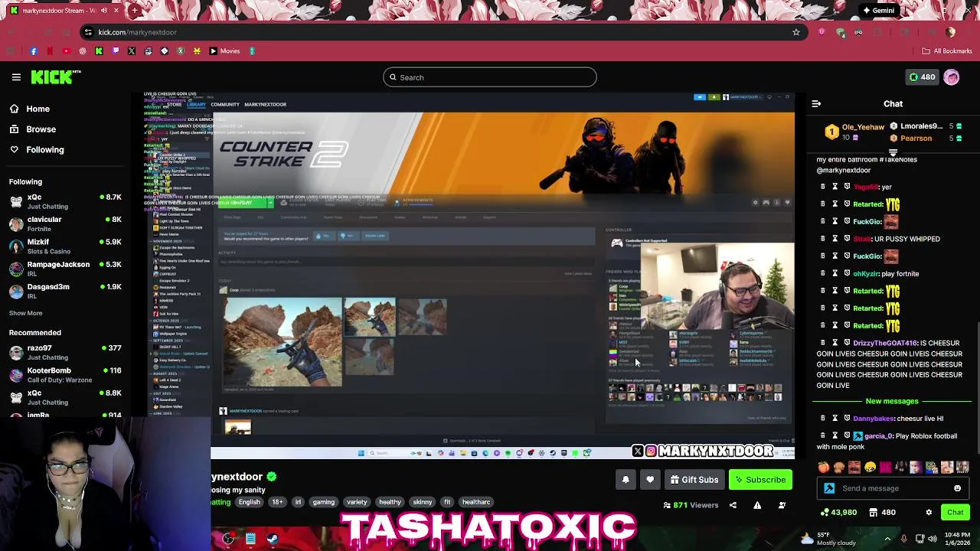Open shop icon with 480
Image resolution: width=980 pixels, height=551 pixels.
[883, 513]
